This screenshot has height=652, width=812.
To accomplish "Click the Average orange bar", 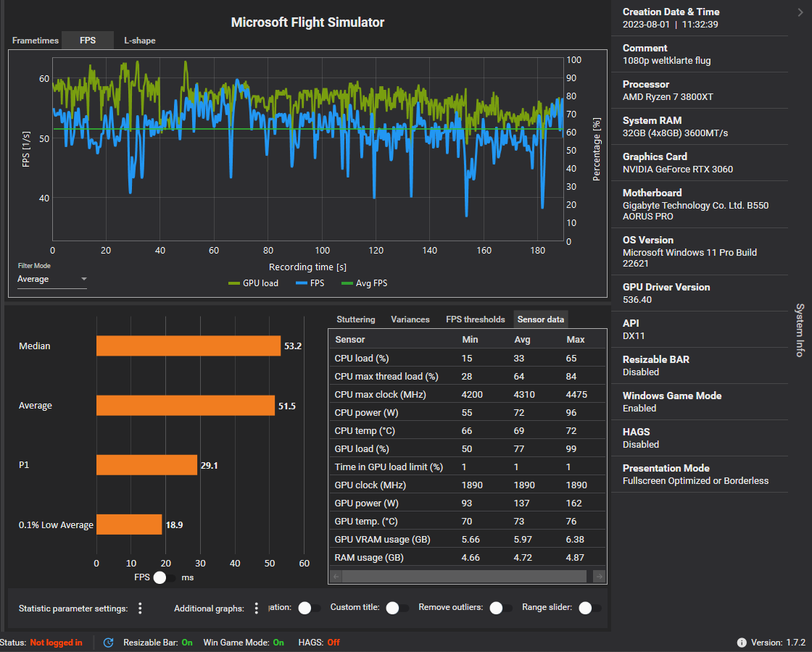I will click(x=186, y=405).
